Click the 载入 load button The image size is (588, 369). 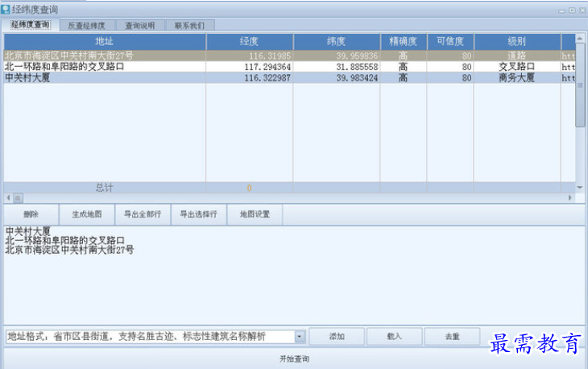(394, 337)
